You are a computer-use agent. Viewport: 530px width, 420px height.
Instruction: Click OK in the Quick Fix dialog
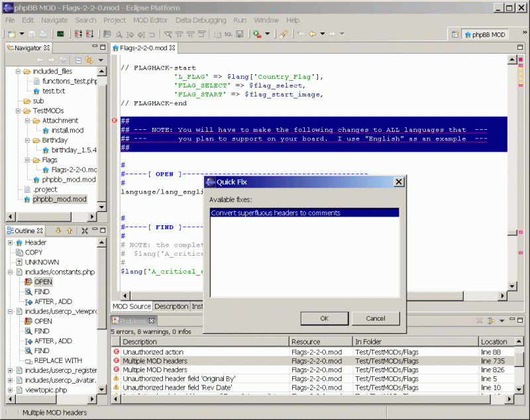pyautogui.click(x=324, y=318)
